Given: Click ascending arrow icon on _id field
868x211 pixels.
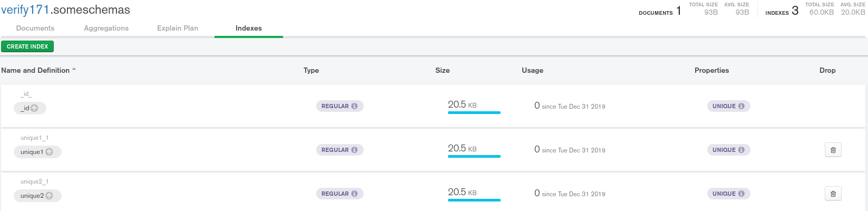Looking at the screenshot, I should (34, 108).
